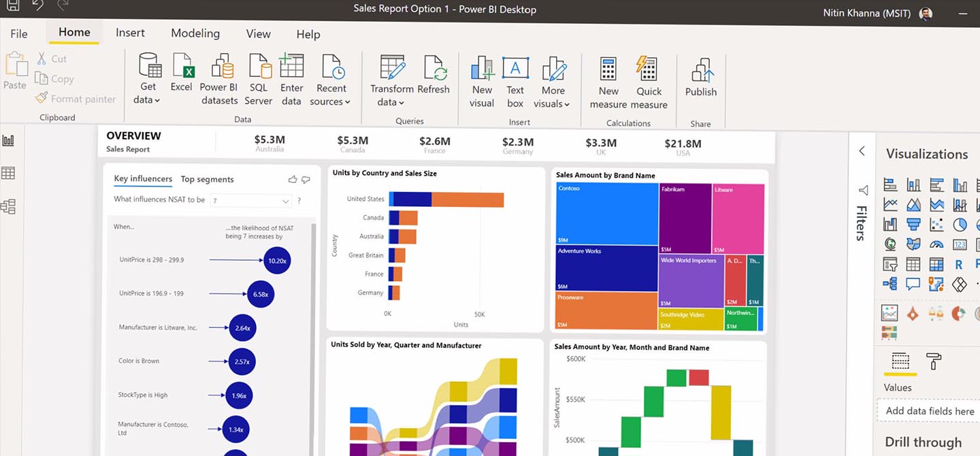
Task: Select the scatter chart visualization
Action: click(936, 224)
